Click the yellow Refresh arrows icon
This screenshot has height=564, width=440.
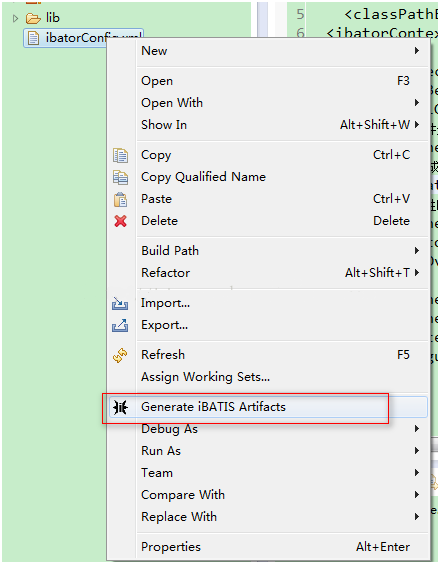(120, 355)
